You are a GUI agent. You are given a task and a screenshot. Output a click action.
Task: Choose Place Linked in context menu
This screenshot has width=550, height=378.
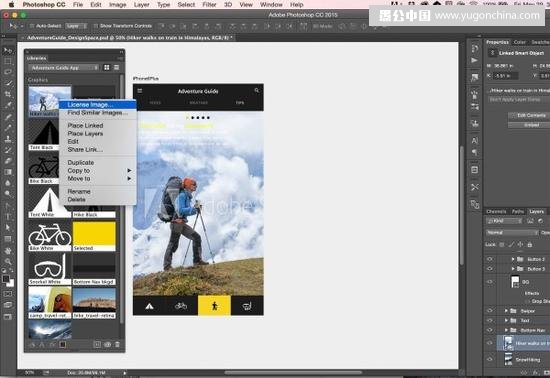(98, 125)
